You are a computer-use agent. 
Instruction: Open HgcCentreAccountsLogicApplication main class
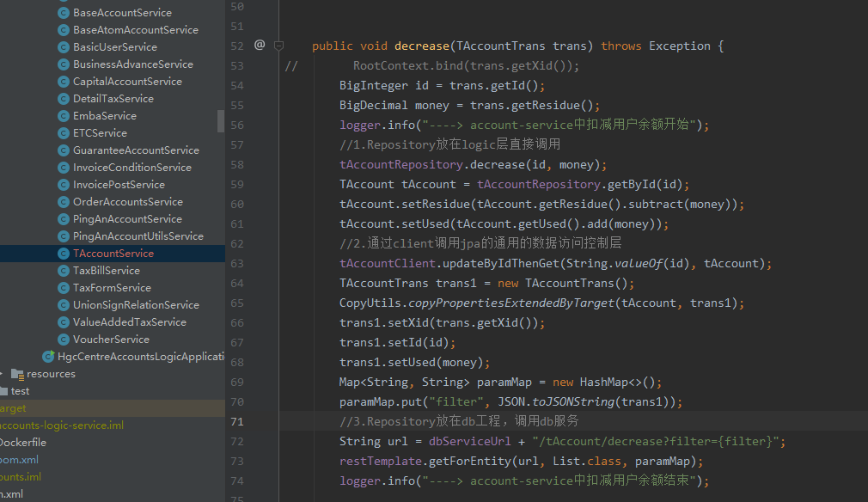coord(141,356)
